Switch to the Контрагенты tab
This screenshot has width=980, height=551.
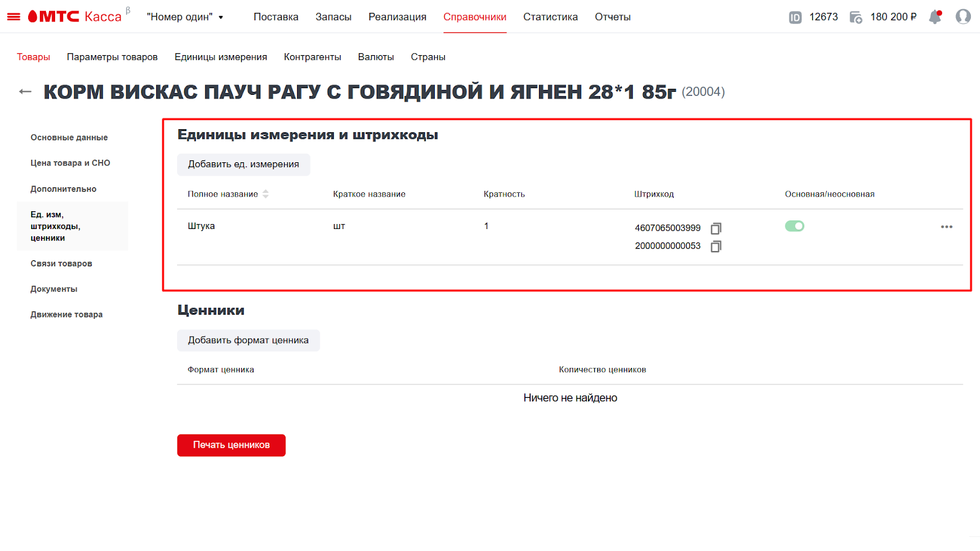(312, 57)
